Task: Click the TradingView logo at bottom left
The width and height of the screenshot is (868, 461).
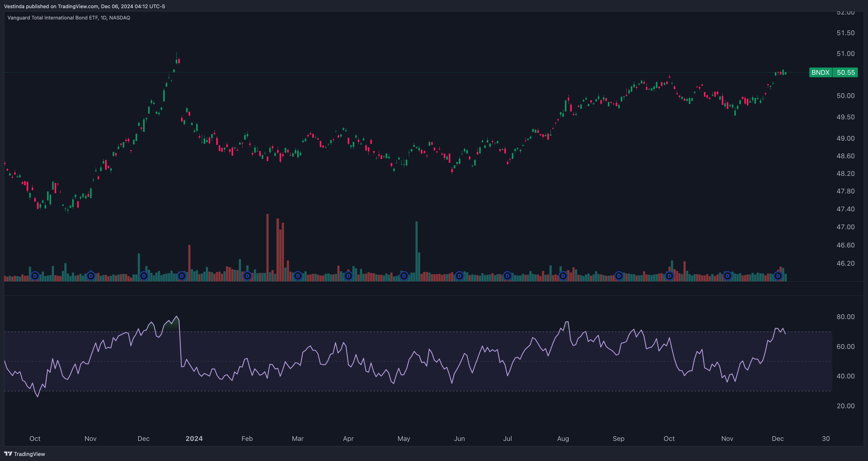Action: (x=24, y=454)
